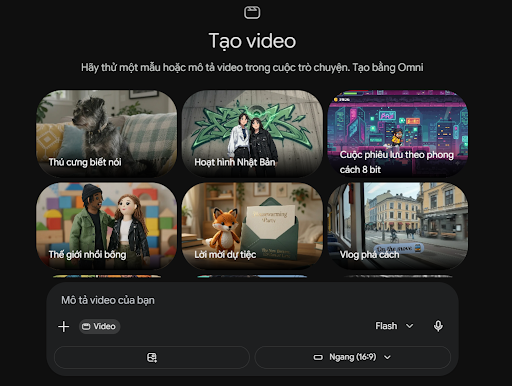The height and width of the screenshot is (386, 512).
Task: Click the "Tạo video" heading
Action: [252, 41]
